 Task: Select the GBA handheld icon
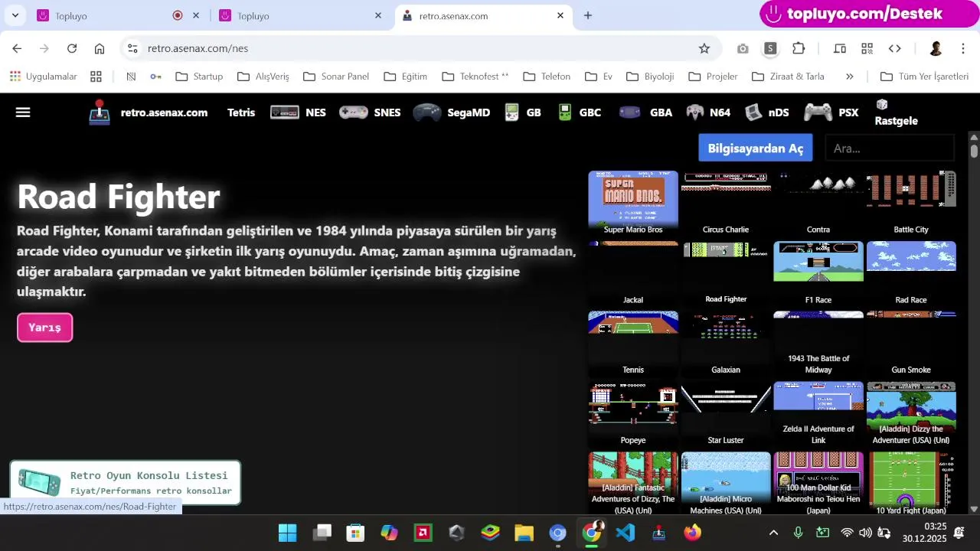coord(630,112)
